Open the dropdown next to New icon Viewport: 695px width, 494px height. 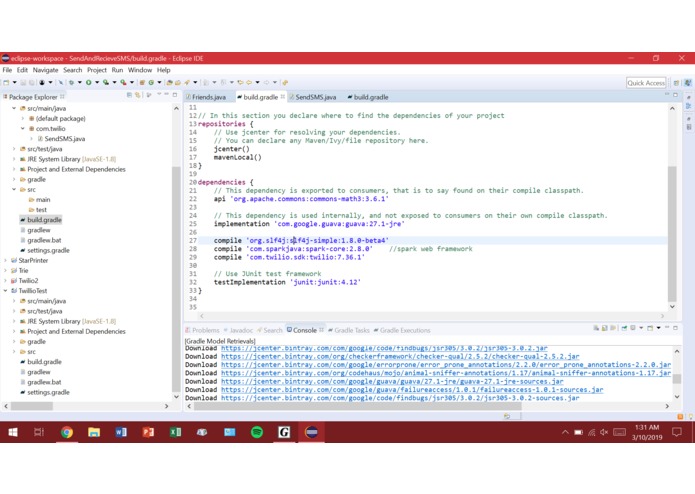click(15, 82)
